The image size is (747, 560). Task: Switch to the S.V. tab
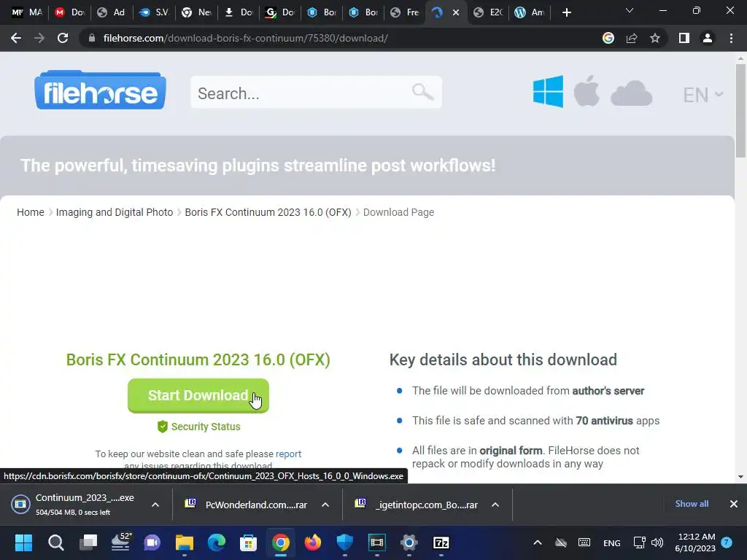(153, 12)
